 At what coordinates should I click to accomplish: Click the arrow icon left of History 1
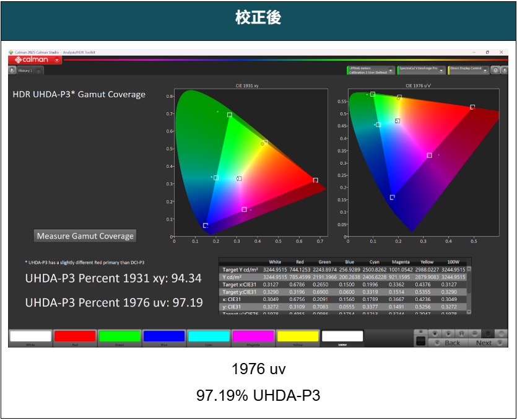coord(12,69)
